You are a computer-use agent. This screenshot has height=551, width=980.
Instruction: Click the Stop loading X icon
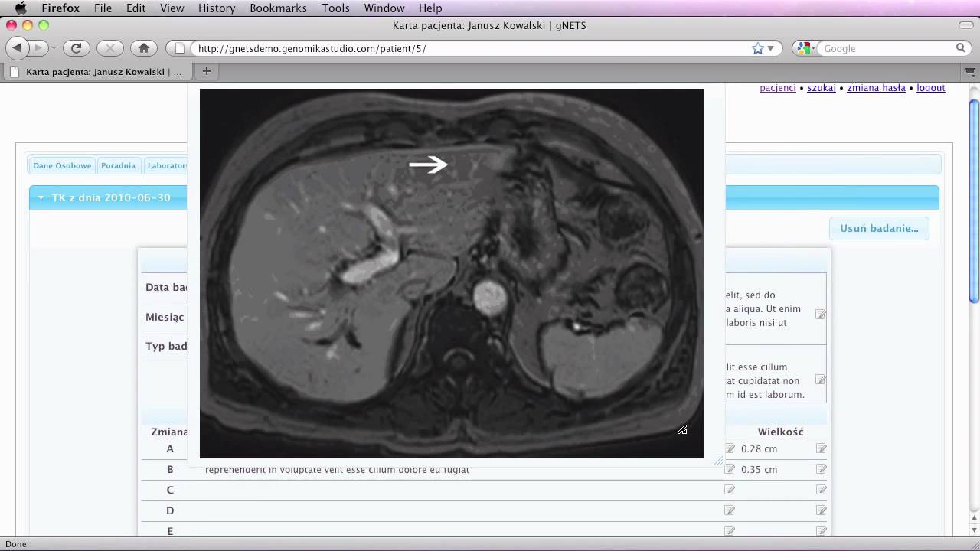pyautogui.click(x=109, y=48)
